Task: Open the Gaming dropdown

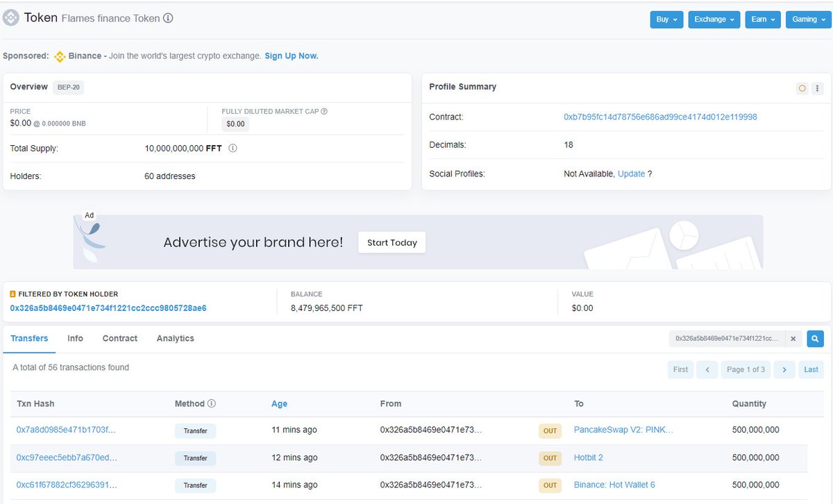Action: (807, 19)
